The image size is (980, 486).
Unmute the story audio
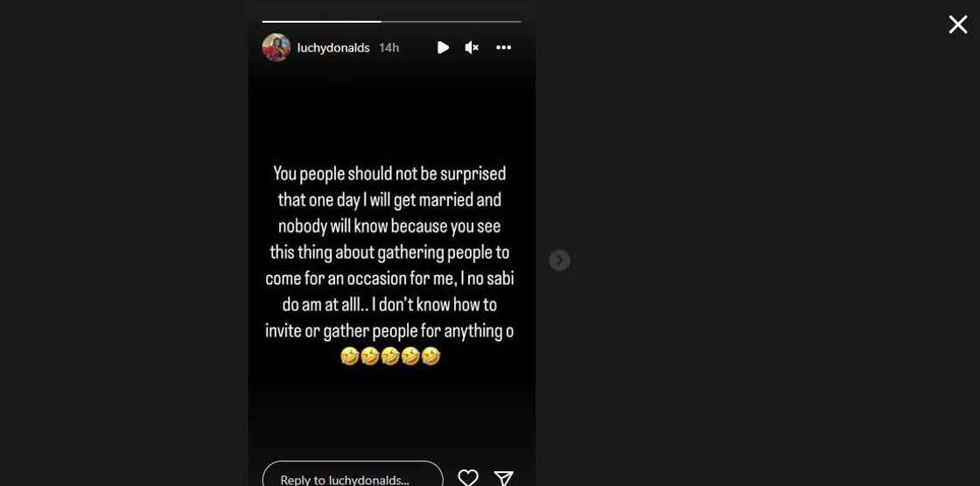[472, 47]
